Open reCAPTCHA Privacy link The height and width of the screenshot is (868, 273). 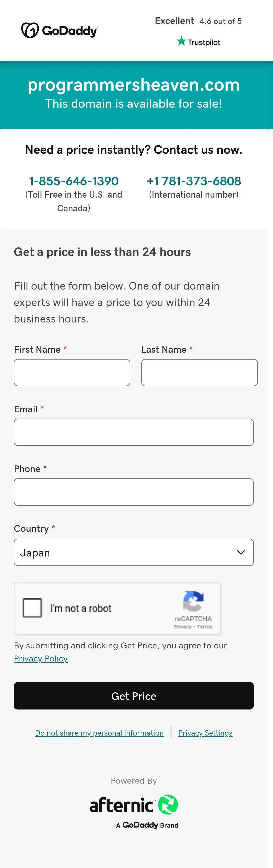182,627
